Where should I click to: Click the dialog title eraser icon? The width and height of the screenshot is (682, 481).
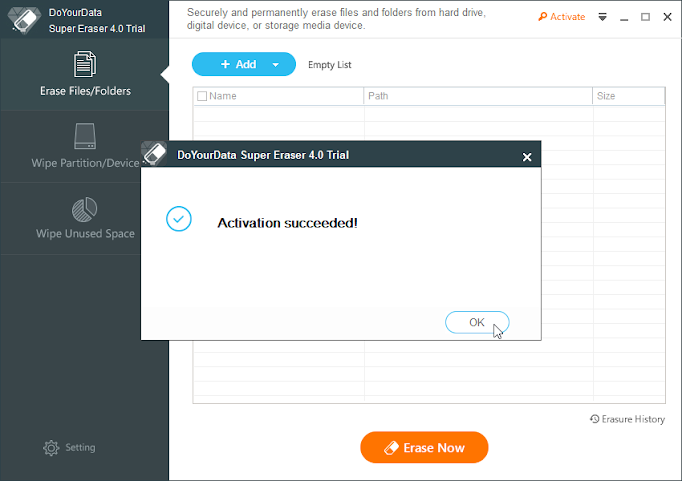pos(154,154)
